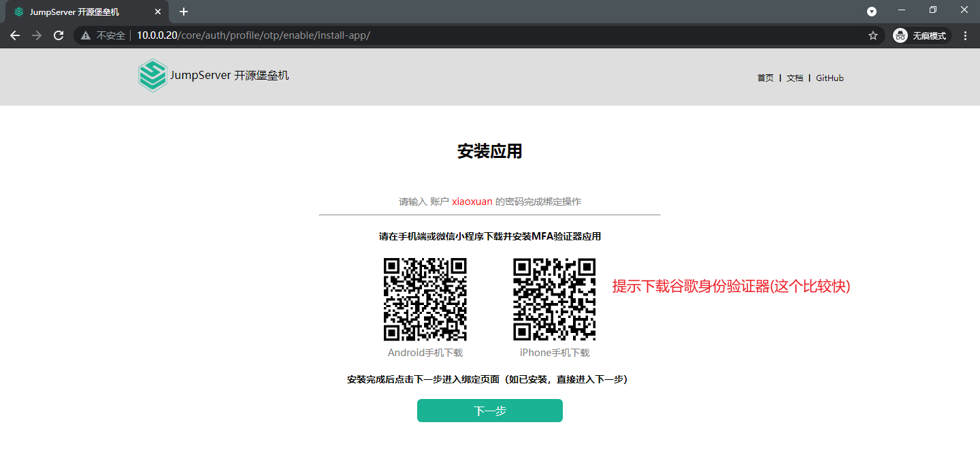Click the 不安全 security label

(x=111, y=35)
